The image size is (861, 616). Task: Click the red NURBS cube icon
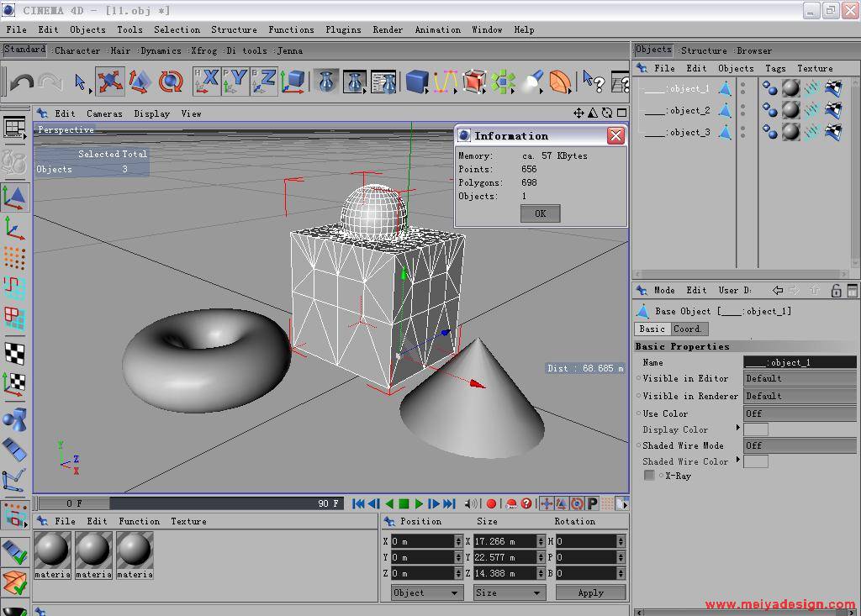(474, 82)
